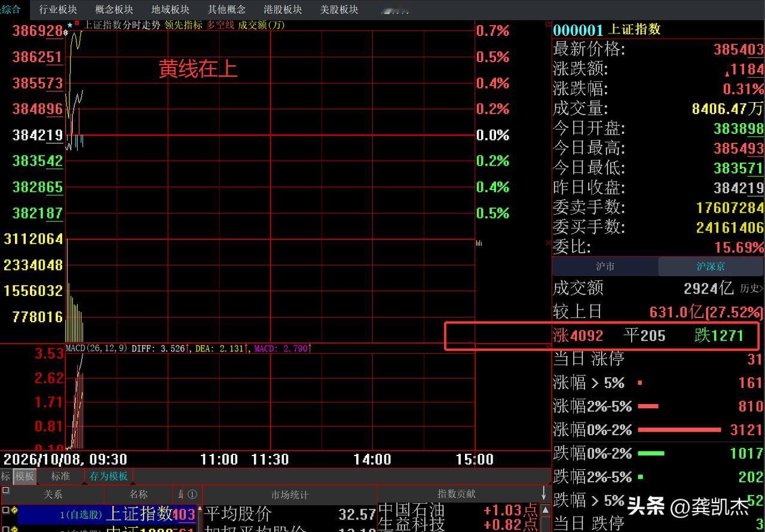Tick the checkbox on the 1(自选股) row

click(x=5, y=510)
